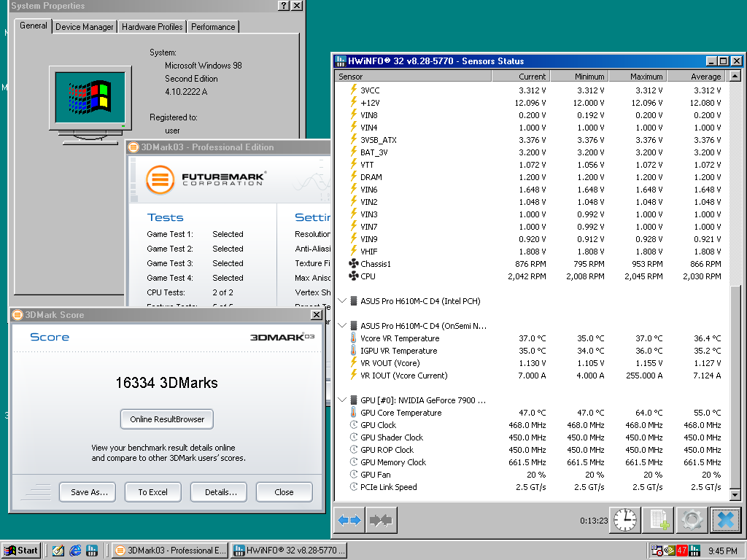Click clock icon beside GPU Clock row
The width and height of the screenshot is (747, 560).
354,425
